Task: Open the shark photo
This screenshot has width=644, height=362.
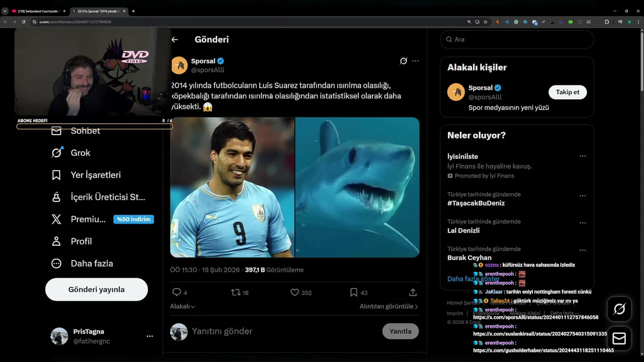Action: coord(357,188)
